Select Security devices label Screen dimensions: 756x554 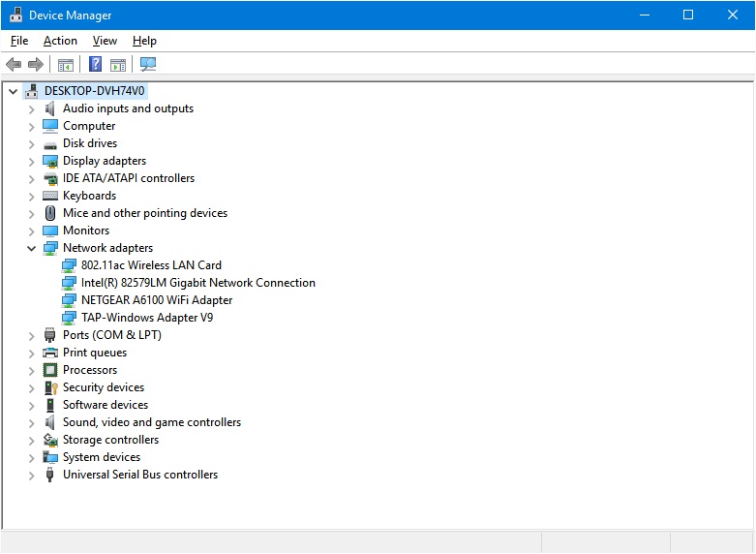point(104,387)
